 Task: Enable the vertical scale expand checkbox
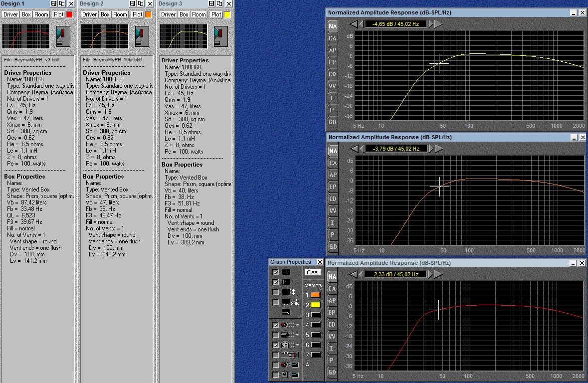(x=276, y=292)
